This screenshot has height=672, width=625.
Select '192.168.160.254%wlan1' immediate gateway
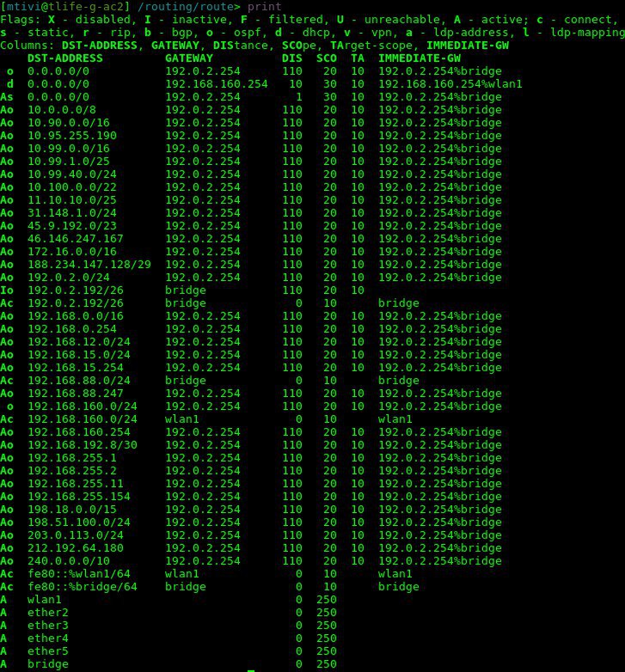[x=450, y=84]
